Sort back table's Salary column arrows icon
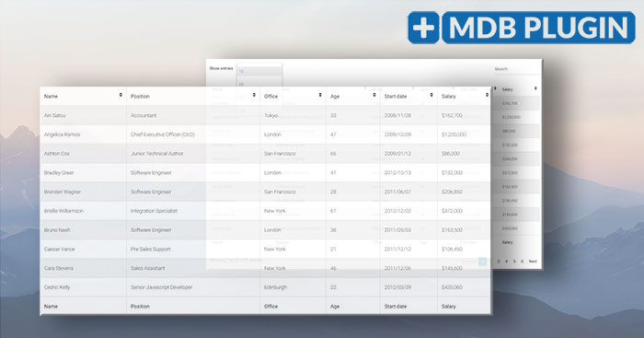Image resolution: width=644 pixels, height=338 pixels. tap(535, 88)
